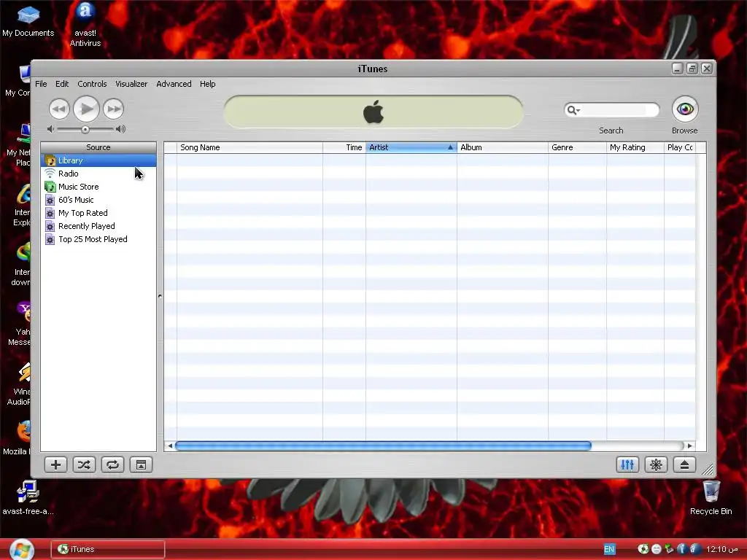
Task: Click the scroll left arrow
Action: (x=170, y=446)
